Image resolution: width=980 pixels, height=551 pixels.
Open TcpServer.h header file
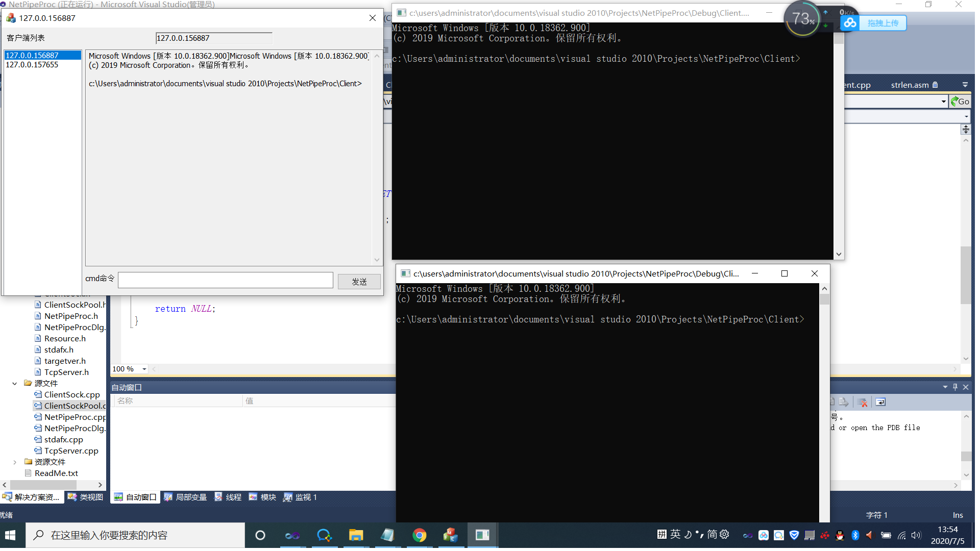pyautogui.click(x=66, y=372)
